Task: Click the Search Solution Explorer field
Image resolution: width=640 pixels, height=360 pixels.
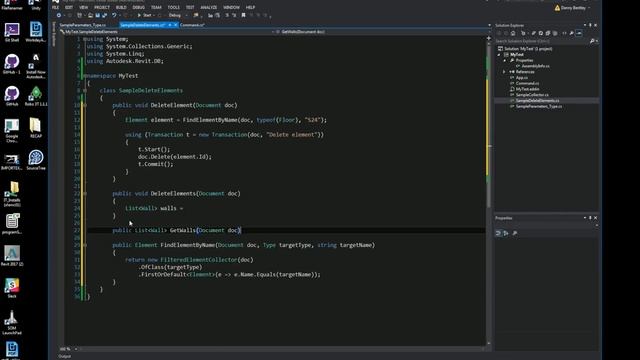Action: click(541, 41)
